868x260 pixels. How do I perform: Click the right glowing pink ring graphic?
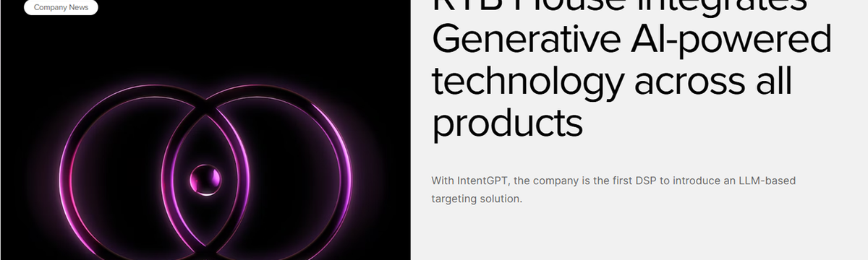[276, 173]
